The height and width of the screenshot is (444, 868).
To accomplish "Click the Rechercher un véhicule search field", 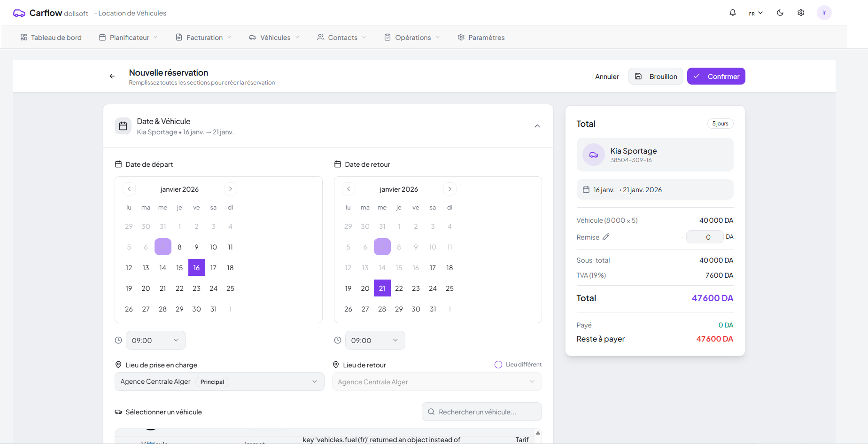I will 482,412.
